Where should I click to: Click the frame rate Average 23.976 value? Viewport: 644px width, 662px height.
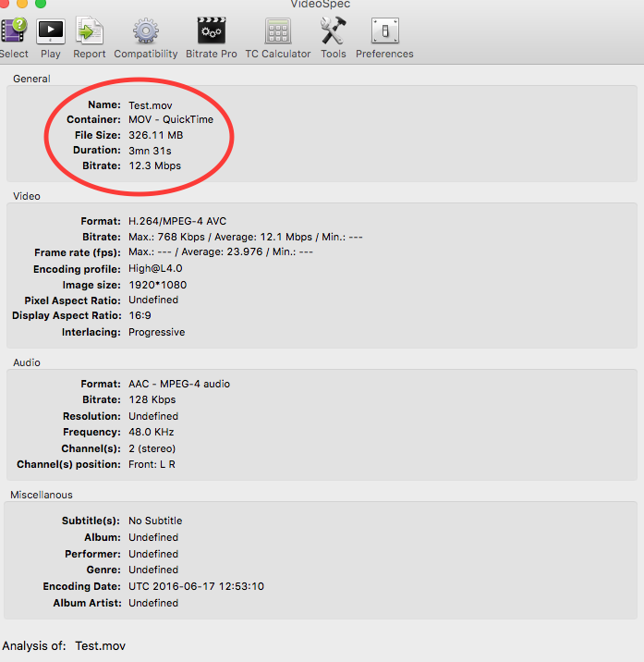(x=222, y=251)
